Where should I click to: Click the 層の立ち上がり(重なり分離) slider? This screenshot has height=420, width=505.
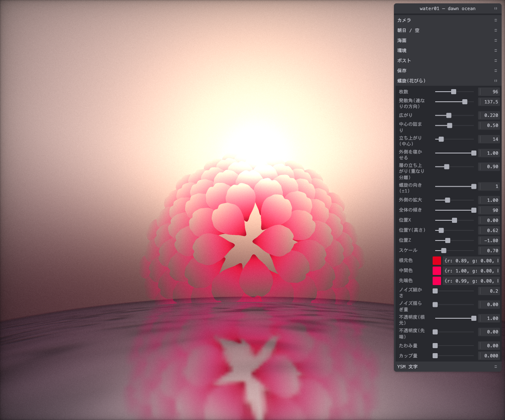(x=454, y=166)
